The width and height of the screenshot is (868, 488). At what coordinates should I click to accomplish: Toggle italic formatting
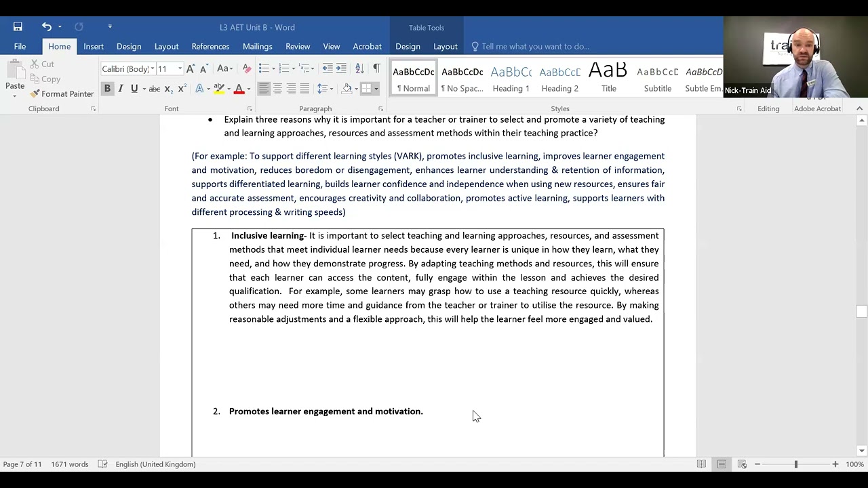tap(121, 89)
